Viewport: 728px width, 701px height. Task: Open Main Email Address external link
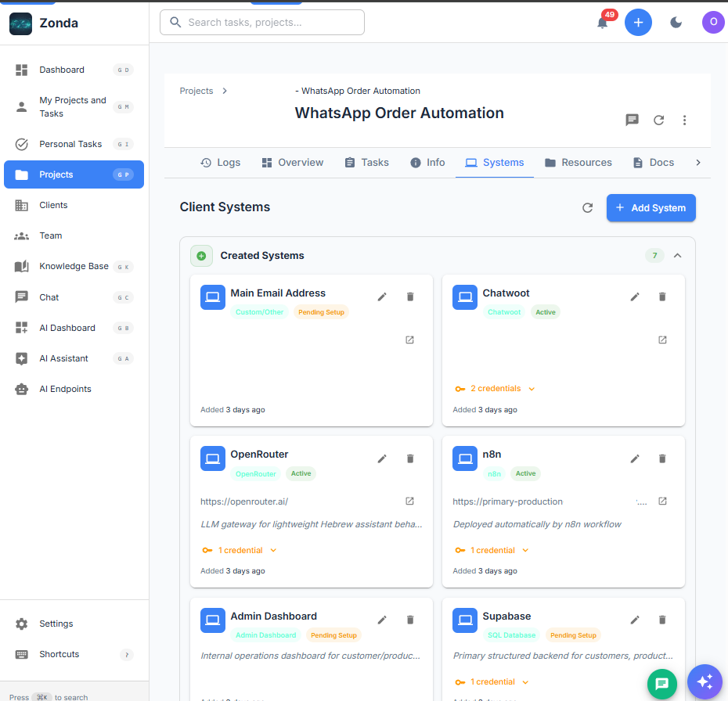(x=409, y=340)
